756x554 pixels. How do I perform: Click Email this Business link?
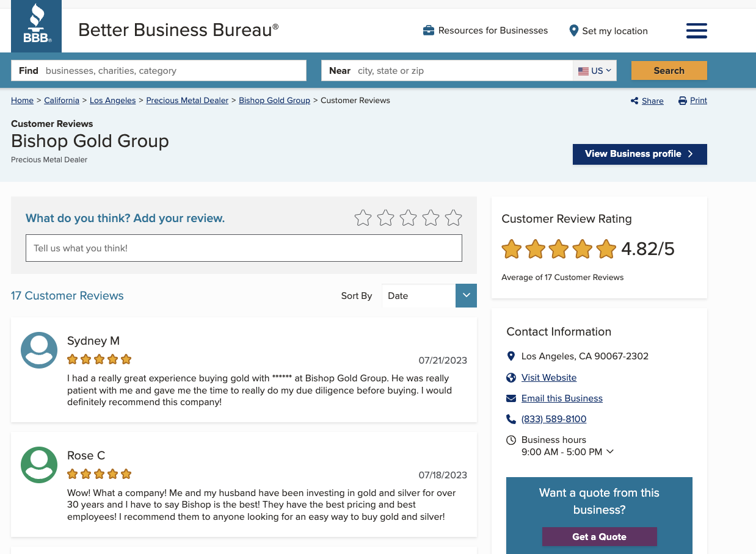[562, 398]
